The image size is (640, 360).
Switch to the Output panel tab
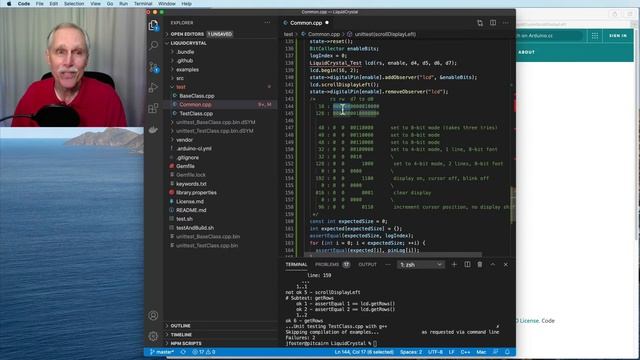point(367,264)
